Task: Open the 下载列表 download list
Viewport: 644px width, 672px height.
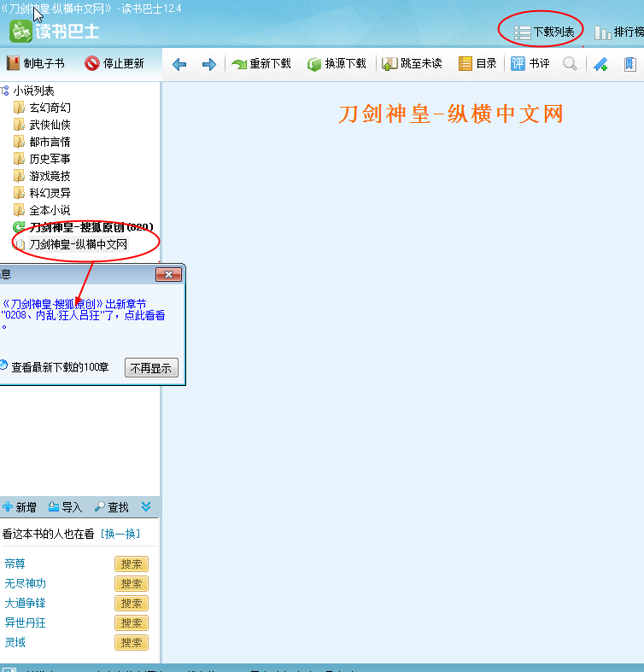Action: (x=544, y=32)
